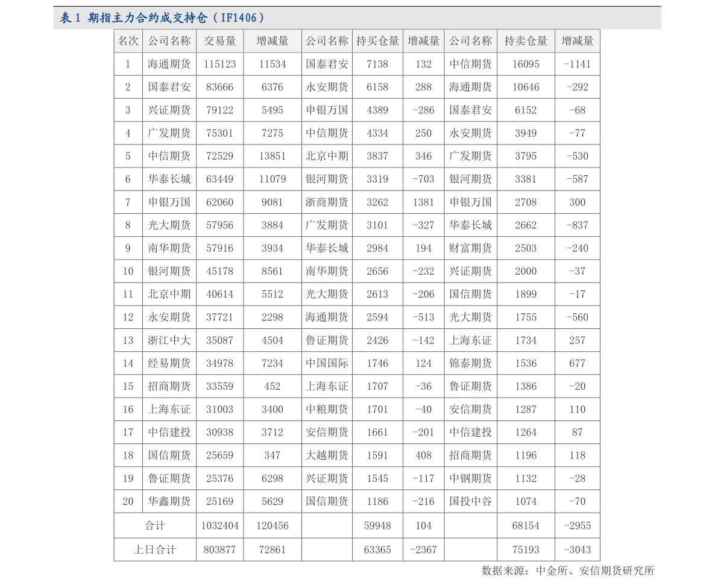Click the volume cell '57956'
The height and width of the screenshot is (588, 718).
[220, 225]
